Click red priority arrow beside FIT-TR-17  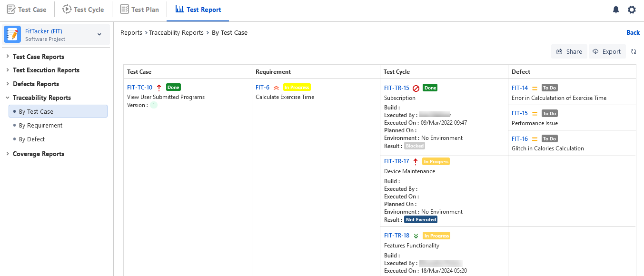point(415,161)
